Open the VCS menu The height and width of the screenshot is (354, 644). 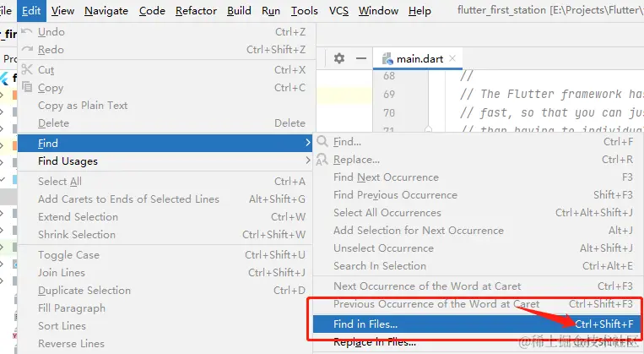pyautogui.click(x=338, y=11)
